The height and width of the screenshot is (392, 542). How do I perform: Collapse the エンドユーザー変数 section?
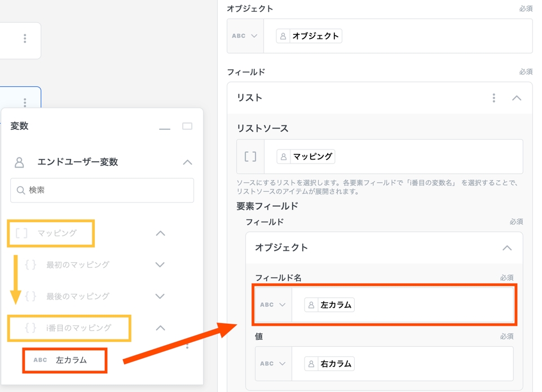187,162
